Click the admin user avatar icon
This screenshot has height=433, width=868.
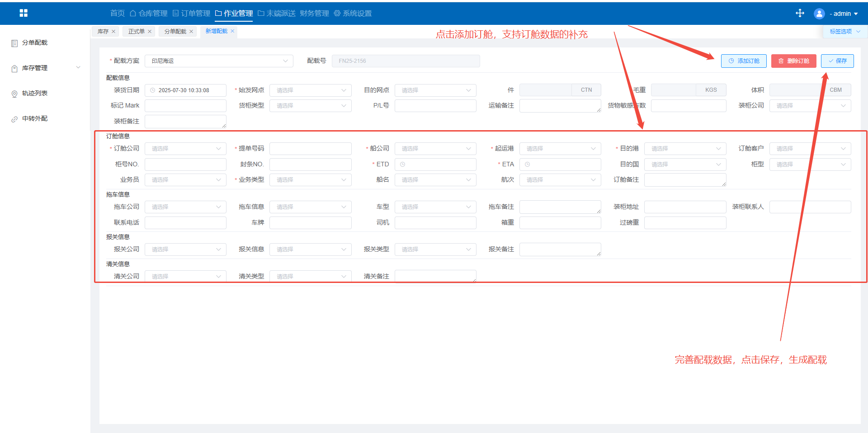pos(819,14)
